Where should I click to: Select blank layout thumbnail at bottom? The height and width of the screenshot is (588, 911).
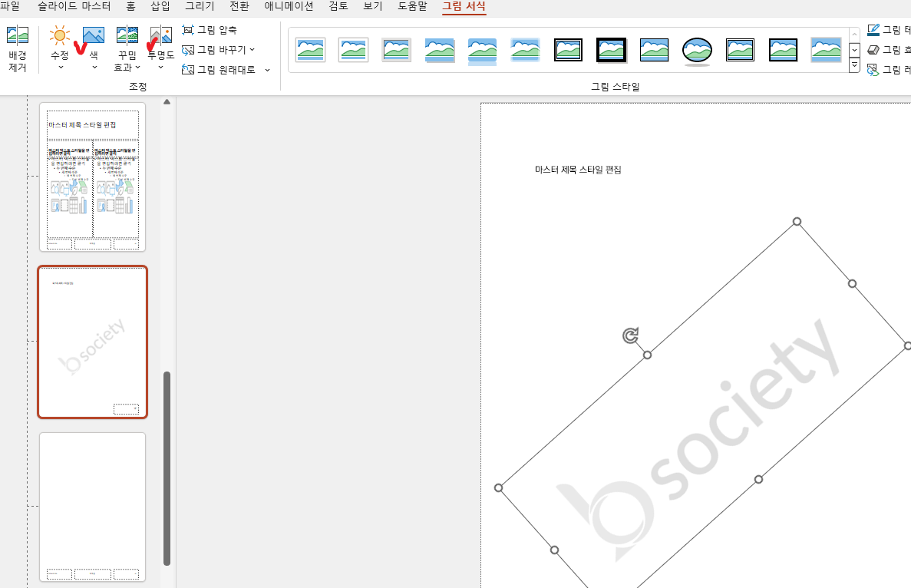[x=92, y=507]
